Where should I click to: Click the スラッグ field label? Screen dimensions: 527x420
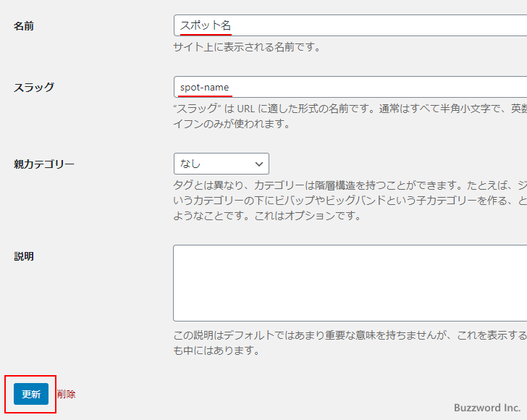33,87
